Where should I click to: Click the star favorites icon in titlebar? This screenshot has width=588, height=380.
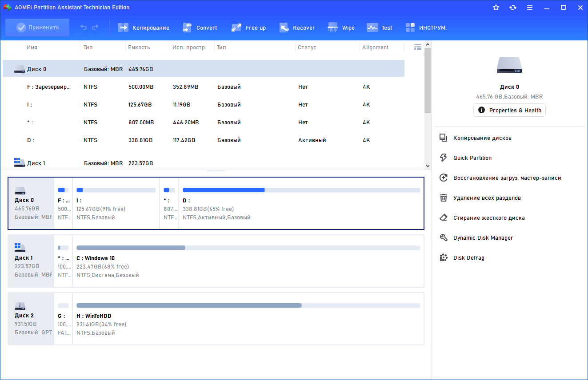(496, 7)
